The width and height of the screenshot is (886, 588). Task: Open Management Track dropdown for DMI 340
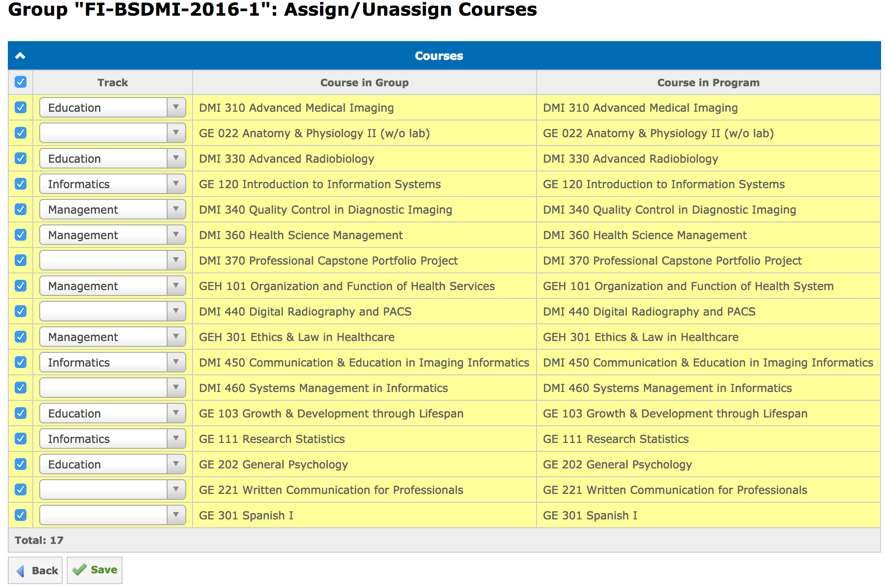(x=113, y=209)
